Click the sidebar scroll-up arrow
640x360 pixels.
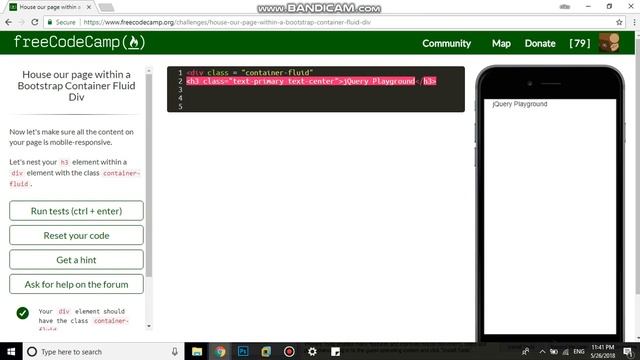[x=149, y=71]
